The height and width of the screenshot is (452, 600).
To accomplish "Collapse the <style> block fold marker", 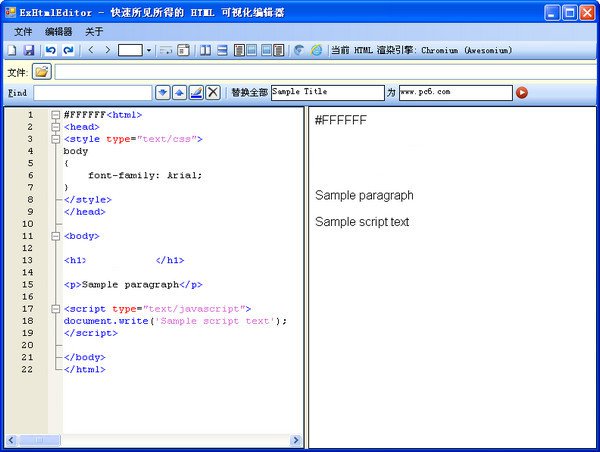I will (x=56, y=139).
